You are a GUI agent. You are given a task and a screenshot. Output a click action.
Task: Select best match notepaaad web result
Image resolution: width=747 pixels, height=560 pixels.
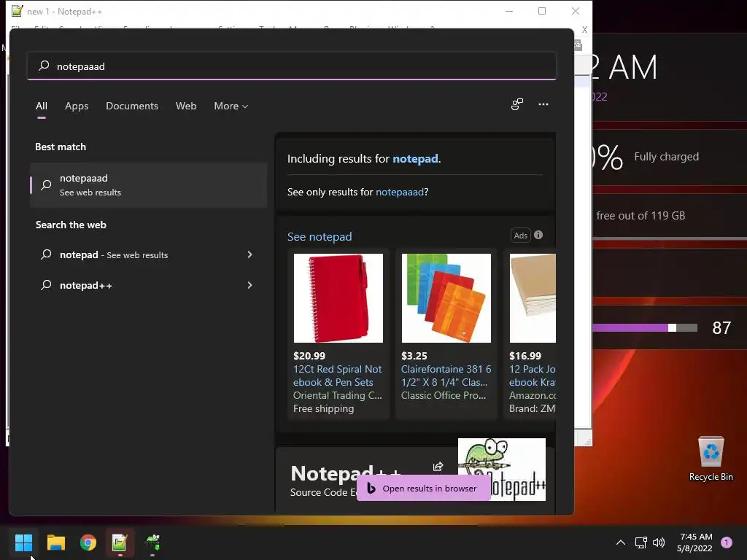149,184
